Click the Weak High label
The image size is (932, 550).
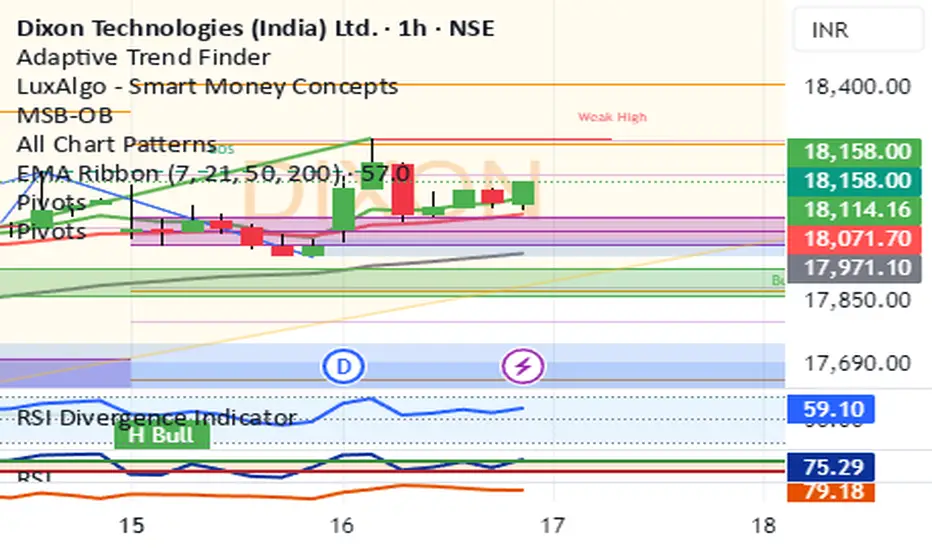coord(612,117)
